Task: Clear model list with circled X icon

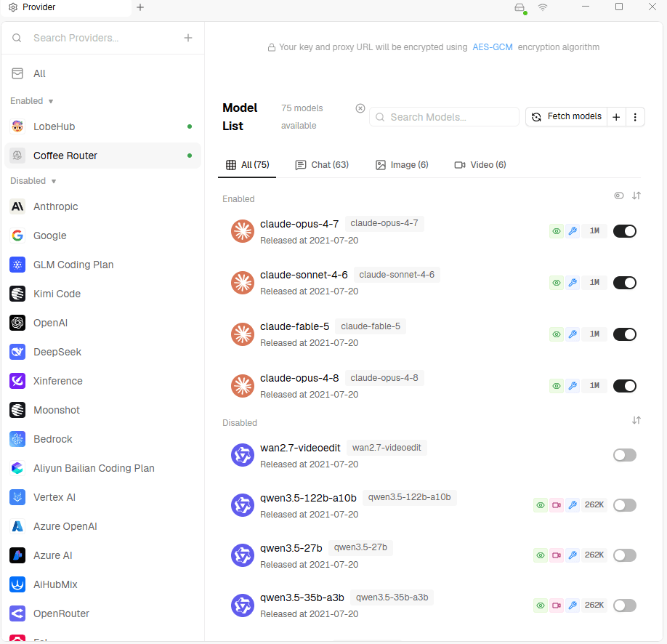Action: (360, 108)
